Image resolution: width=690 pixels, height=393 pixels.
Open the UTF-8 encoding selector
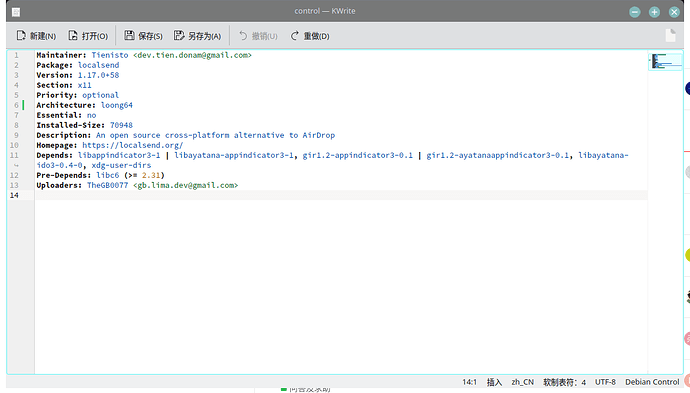point(605,382)
